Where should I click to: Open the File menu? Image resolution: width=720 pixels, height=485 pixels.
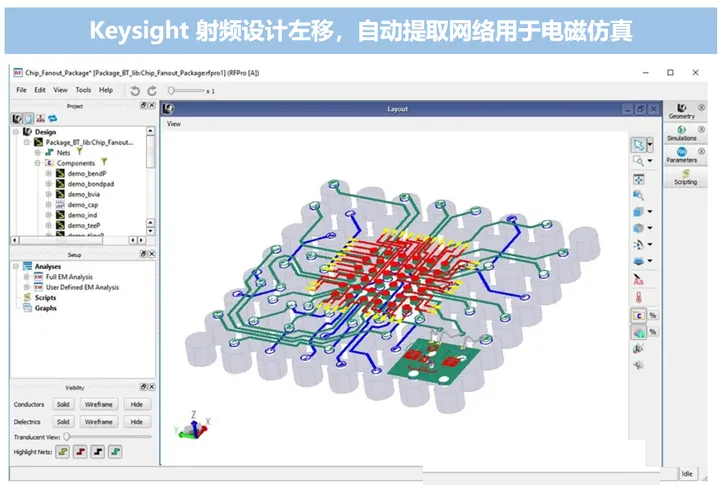pyautogui.click(x=22, y=90)
